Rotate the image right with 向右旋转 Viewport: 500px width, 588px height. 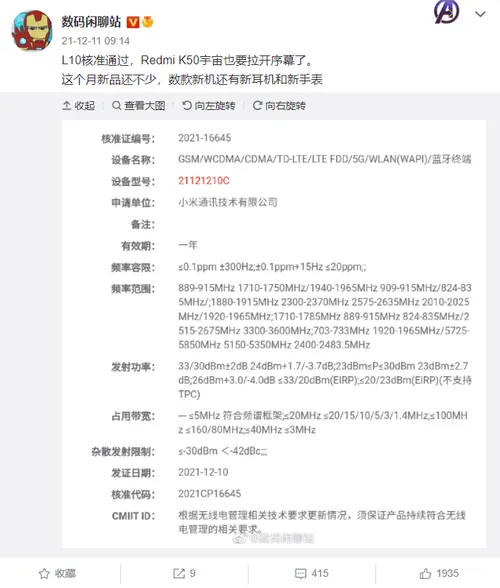pyautogui.click(x=279, y=106)
